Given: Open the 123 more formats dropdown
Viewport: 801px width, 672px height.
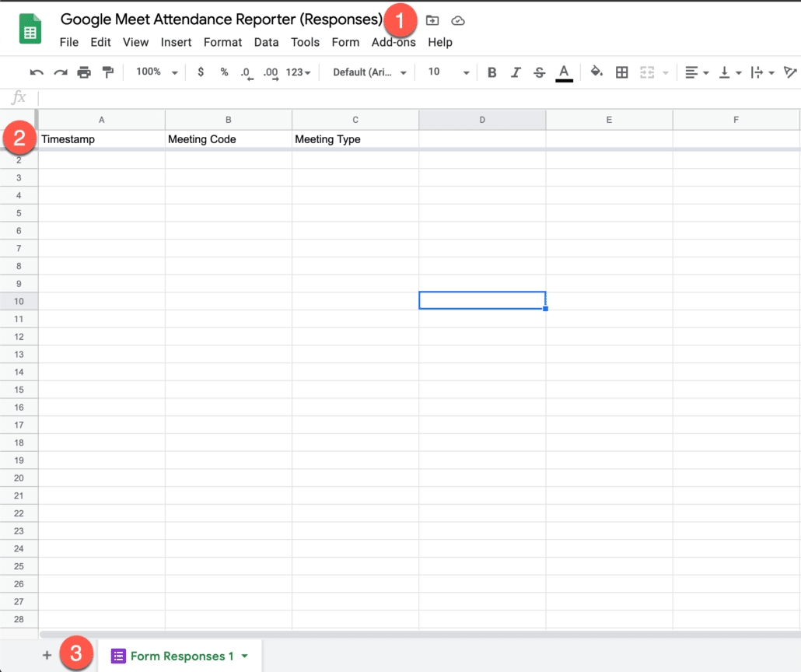Looking at the screenshot, I should point(299,72).
